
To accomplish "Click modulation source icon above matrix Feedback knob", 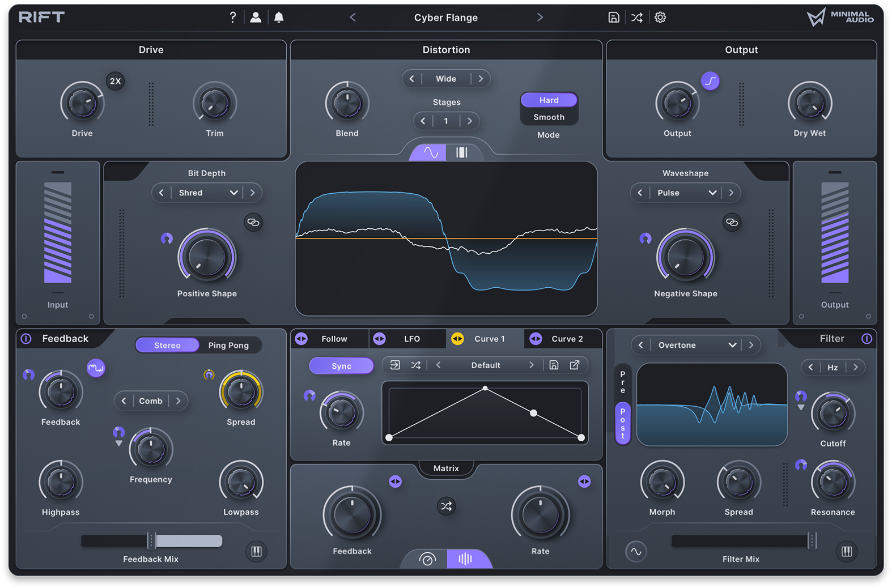I will coord(396,482).
